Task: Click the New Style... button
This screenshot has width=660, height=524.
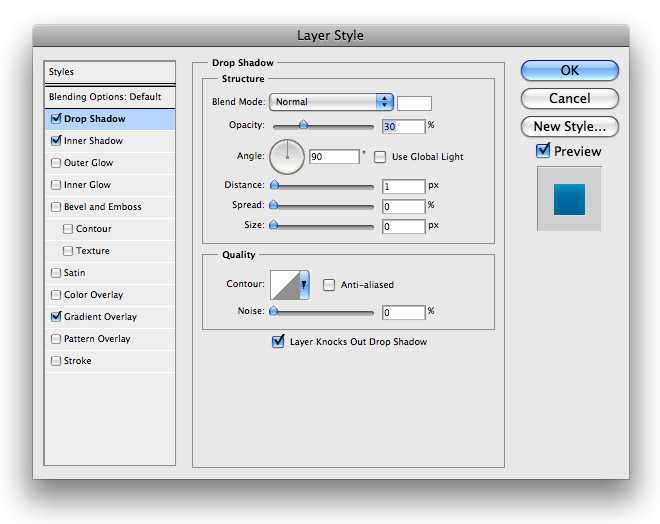Action: [570, 126]
